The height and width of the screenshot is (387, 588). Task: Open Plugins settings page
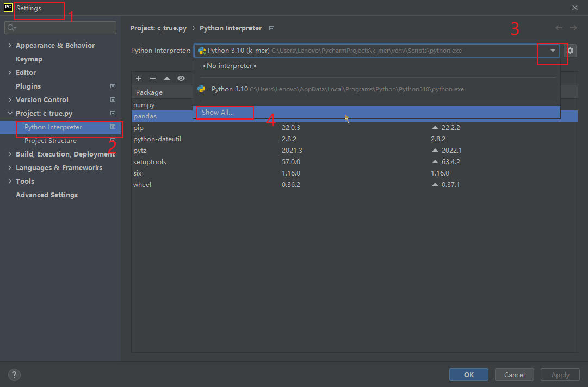coord(28,86)
